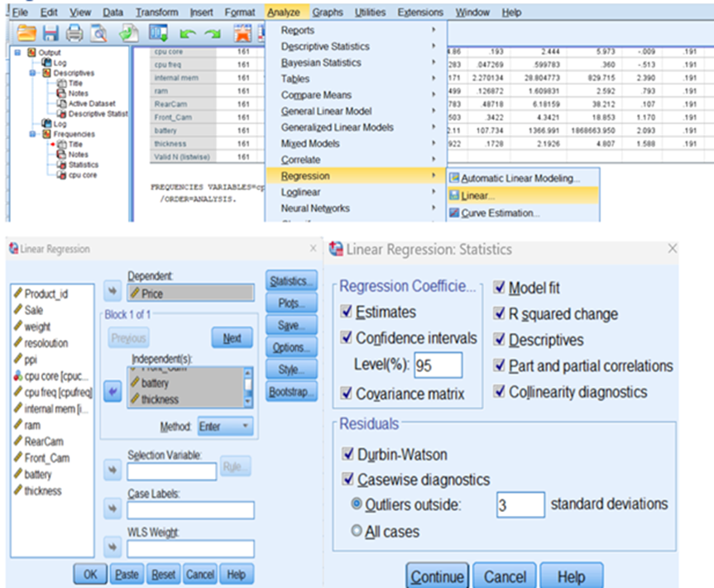Undo with the green left-curved arrow
714x588 pixels.
187,34
